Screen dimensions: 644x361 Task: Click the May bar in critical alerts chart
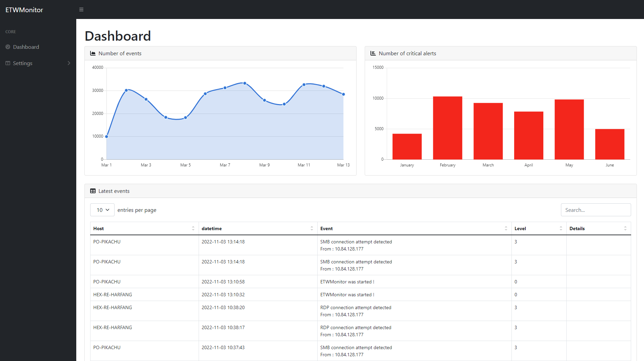tap(569, 129)
